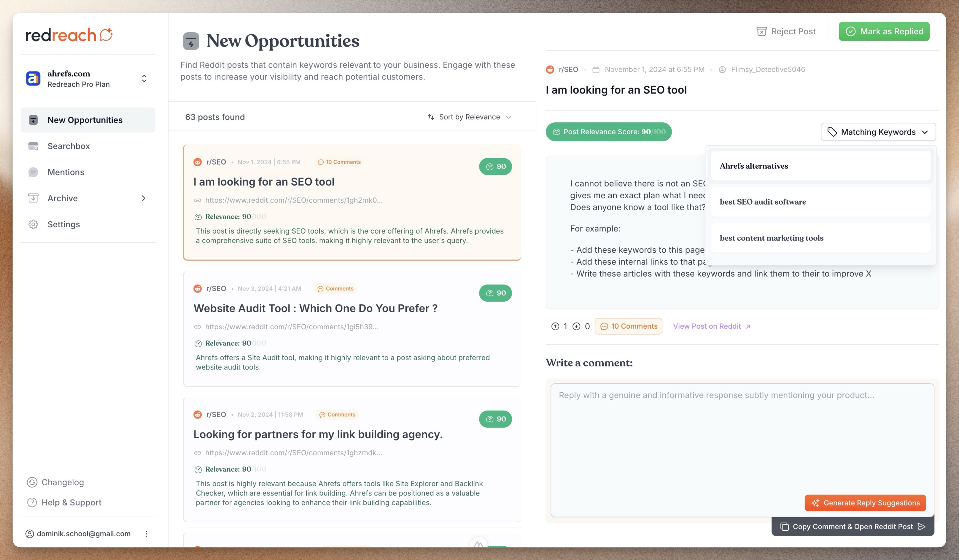Click Reddit icon on the Nov 3 post card
The height and width of the screenshot is (560, 959).
pyautogui.click(x=198, y=289)
